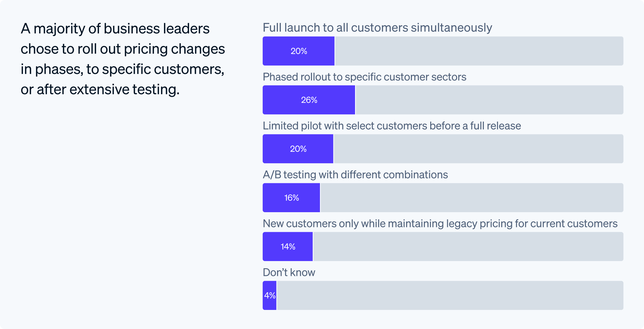Select the 'Limited pilot with select customers' label

point(392,126)
